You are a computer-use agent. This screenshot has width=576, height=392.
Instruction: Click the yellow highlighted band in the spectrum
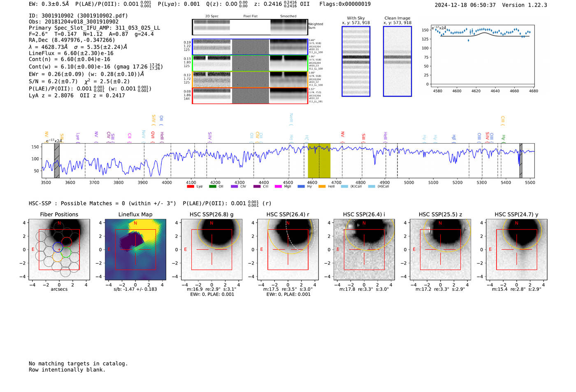pyautogui.click(x=319, y=160)
